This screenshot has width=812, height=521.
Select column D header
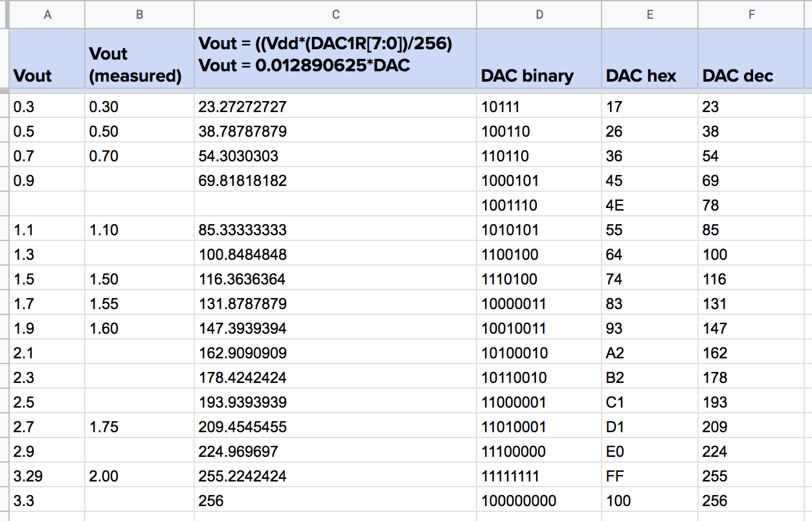pos(539,15)
